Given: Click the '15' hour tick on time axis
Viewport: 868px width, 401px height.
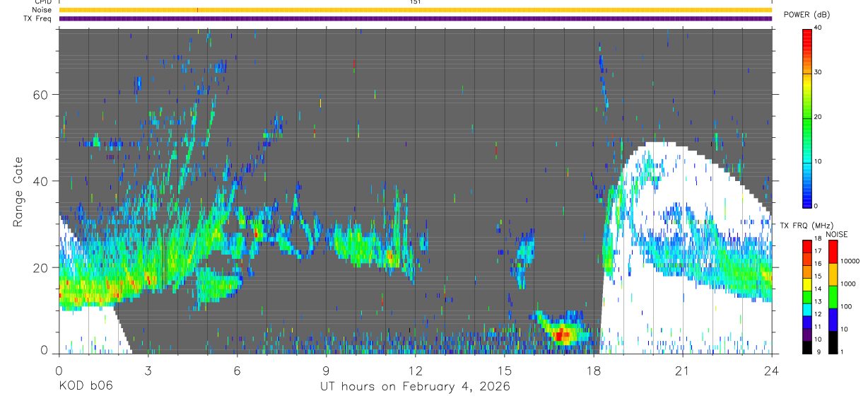Looking at the screenshot, I should (505, 370).
